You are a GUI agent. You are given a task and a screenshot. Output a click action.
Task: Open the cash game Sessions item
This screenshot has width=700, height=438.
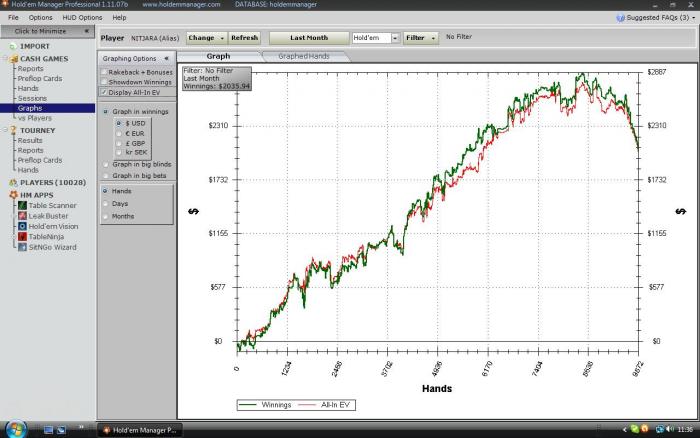(x=32, y=98)
